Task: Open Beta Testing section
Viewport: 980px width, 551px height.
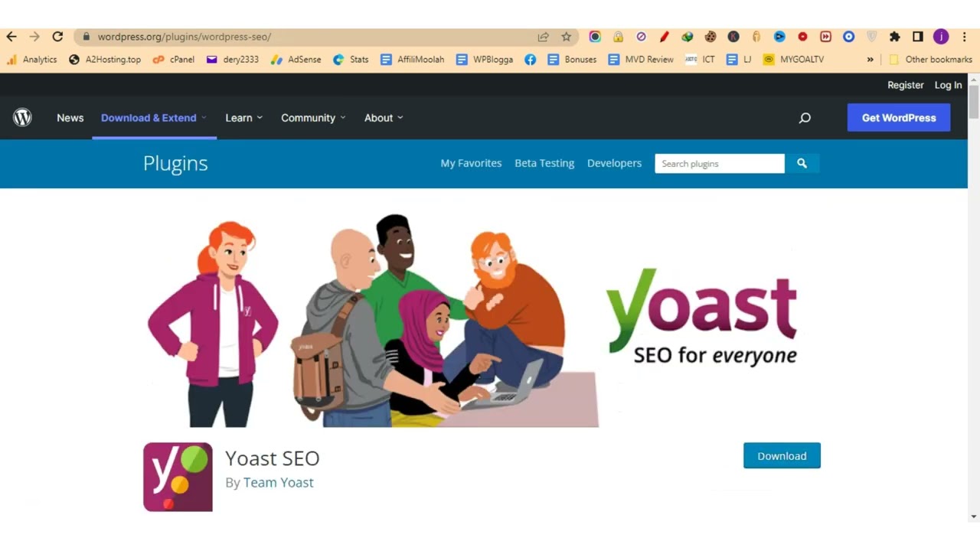Action: click(x=544, y=163)
